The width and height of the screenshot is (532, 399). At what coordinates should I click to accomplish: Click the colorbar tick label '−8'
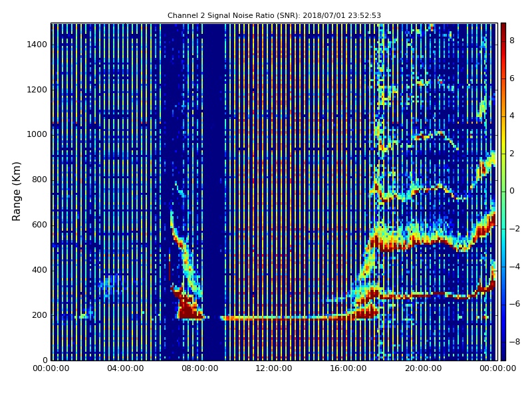515,342
